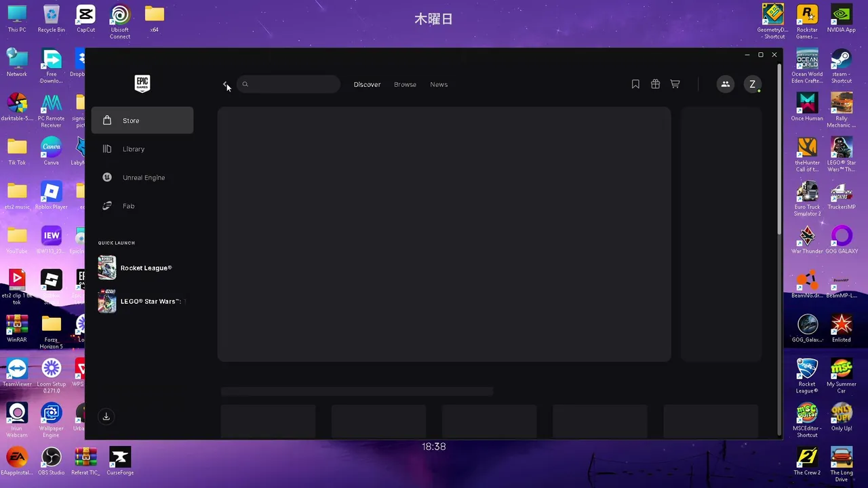Viewport: 868px width, 488px height.
Task: Open Free Download Manager shortcut
Action: (x=52, y=66)
